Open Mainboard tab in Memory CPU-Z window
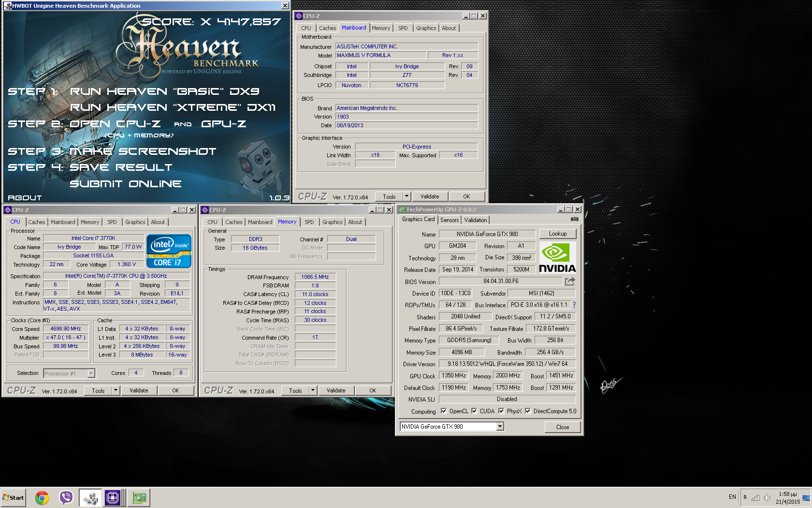The image size is (812, 508). tap(260, 222)
